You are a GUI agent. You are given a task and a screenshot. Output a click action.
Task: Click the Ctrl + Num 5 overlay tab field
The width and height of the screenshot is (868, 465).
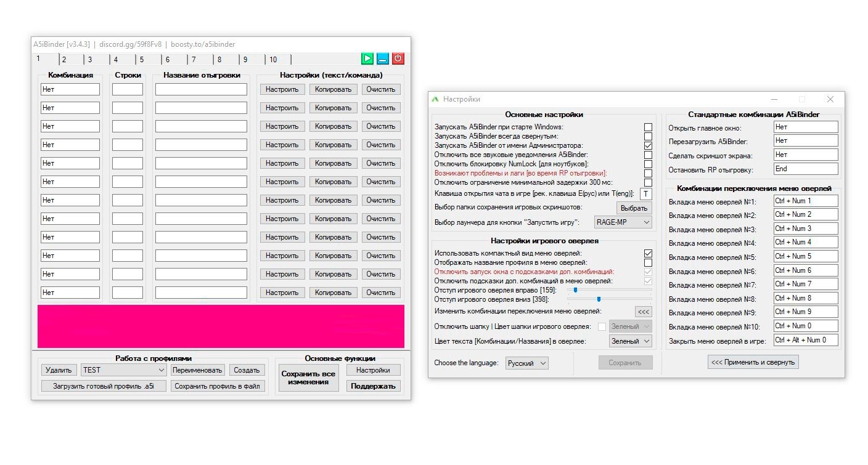click(806, 256)
